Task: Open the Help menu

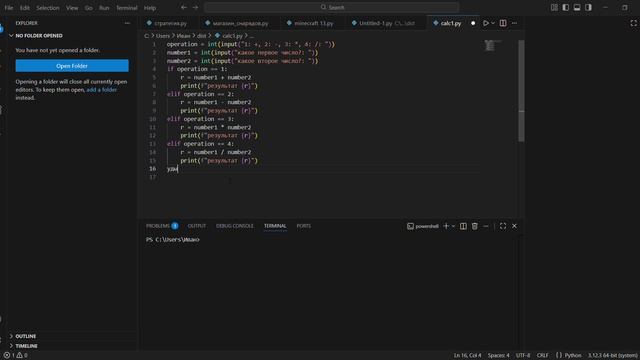Action: [x=150, y=8]
